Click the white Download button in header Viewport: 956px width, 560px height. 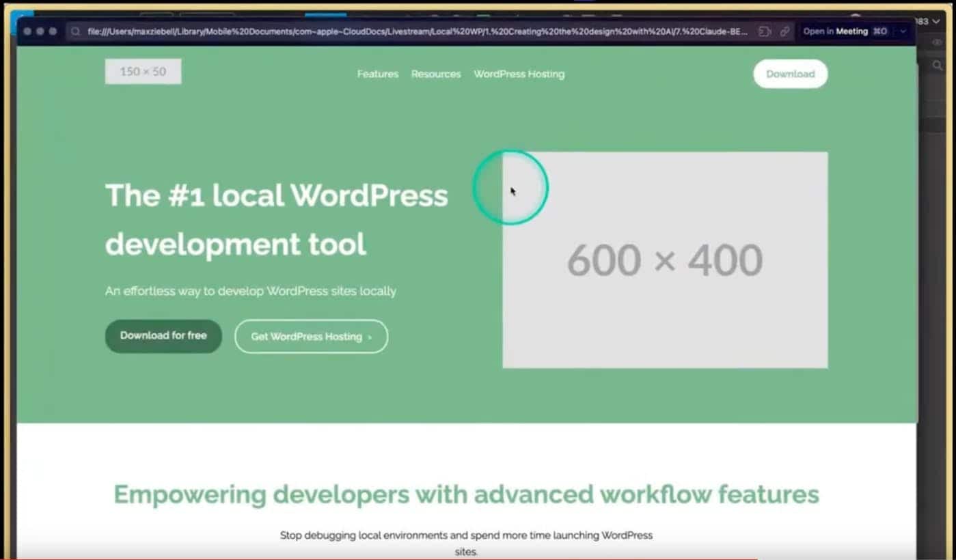click(790, 74)
